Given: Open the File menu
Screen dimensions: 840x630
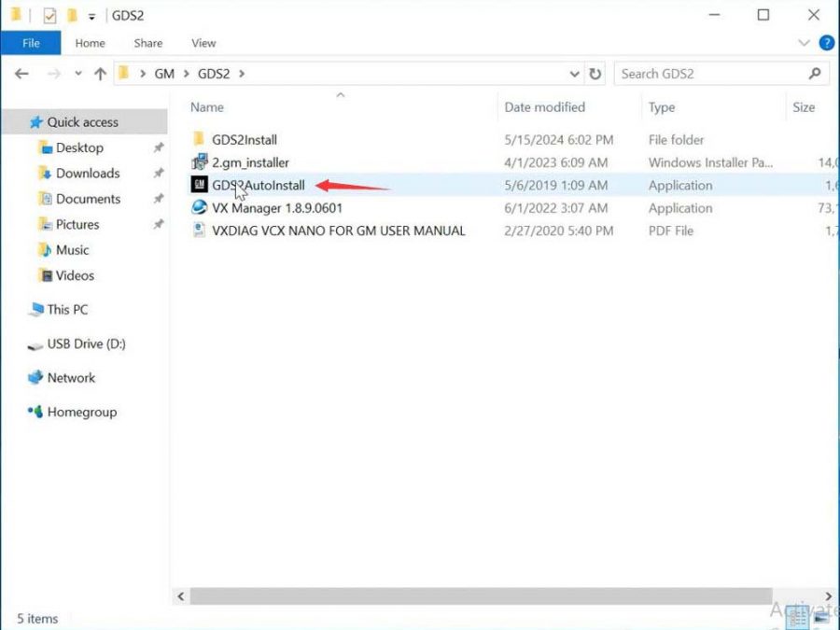Looking at the screenshot, I should (31, 42).
